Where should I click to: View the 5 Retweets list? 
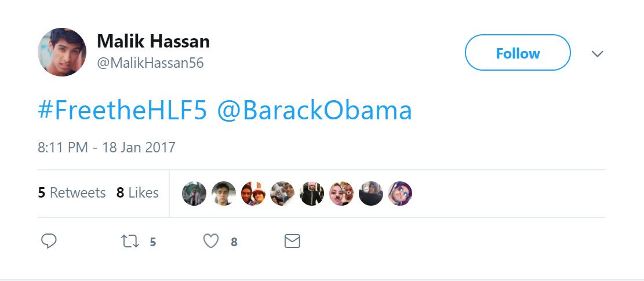pyautogui.click(x=72, y=193)
